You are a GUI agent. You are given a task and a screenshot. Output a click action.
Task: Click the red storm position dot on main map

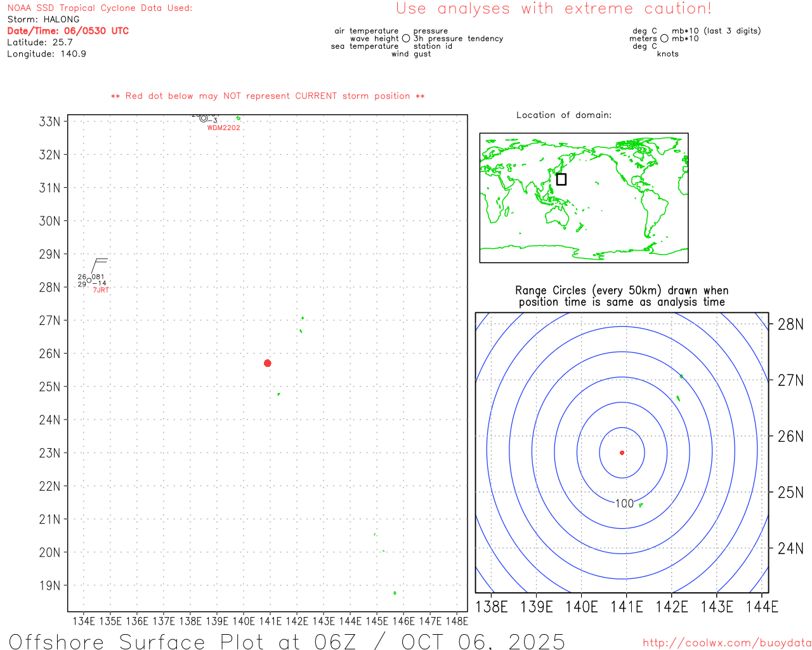click(267, 363)
